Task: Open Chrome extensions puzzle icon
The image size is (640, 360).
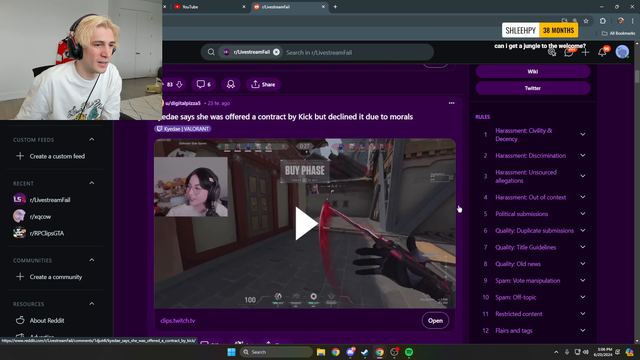Action: pos(603,21)
